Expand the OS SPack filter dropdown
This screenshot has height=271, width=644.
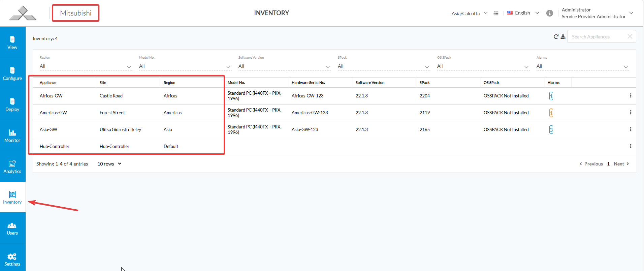coord(483,66)
